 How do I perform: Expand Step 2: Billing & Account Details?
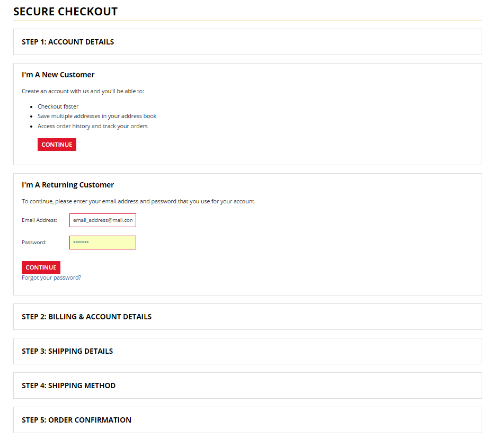[86, 317]
